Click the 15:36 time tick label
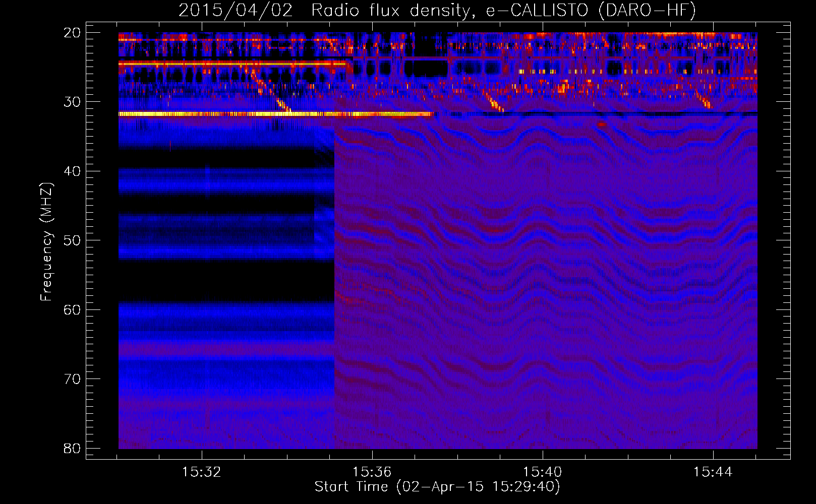Viewport: 816px width, 504px height. (x=372, y=472)
